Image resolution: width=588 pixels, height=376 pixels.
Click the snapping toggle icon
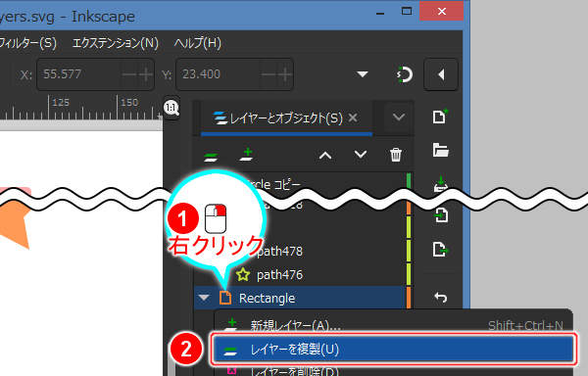click(x=404, y=74)
